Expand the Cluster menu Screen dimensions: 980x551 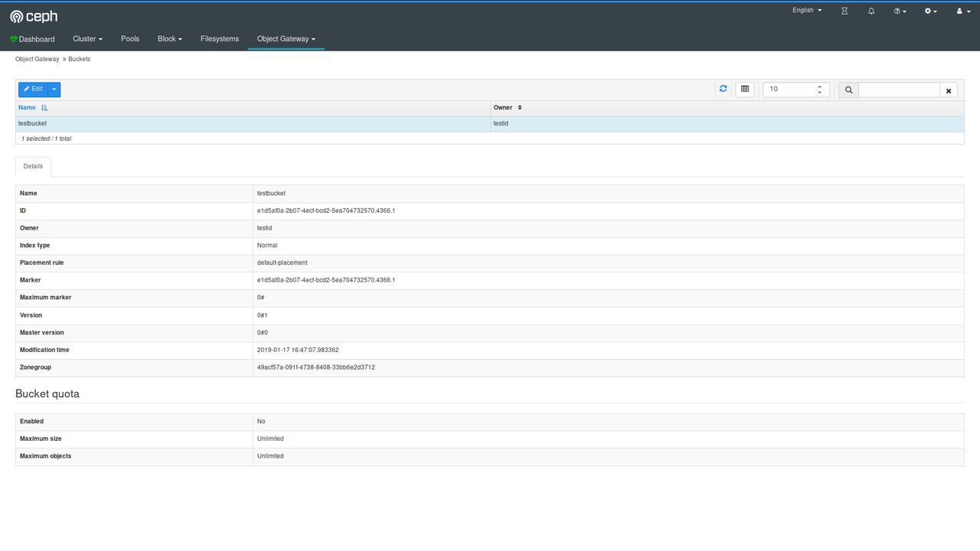pyautogui.click(x=87, y=39)
